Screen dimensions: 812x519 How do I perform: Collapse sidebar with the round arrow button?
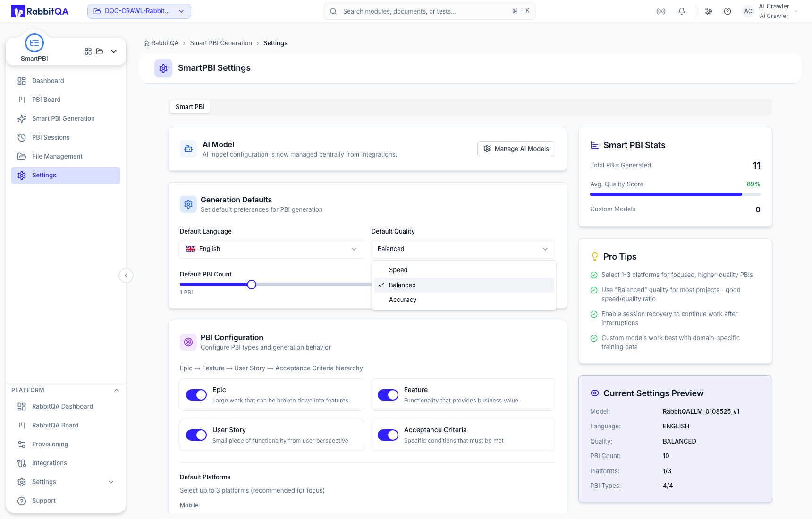(126, 276)
